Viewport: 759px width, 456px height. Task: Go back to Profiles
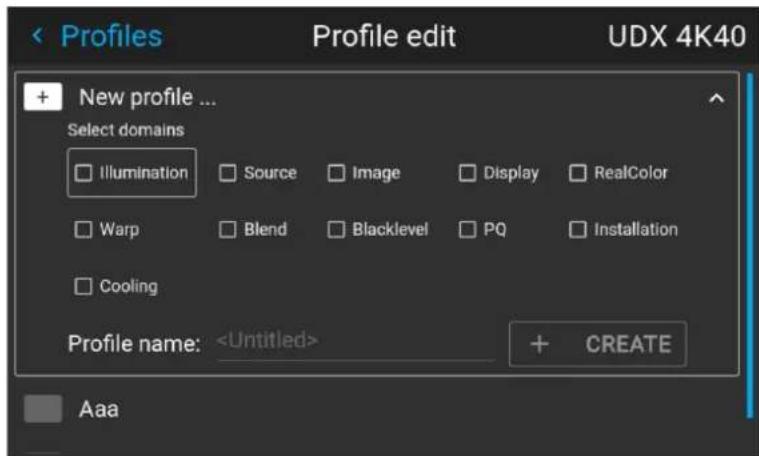click(x=97, y=36)
